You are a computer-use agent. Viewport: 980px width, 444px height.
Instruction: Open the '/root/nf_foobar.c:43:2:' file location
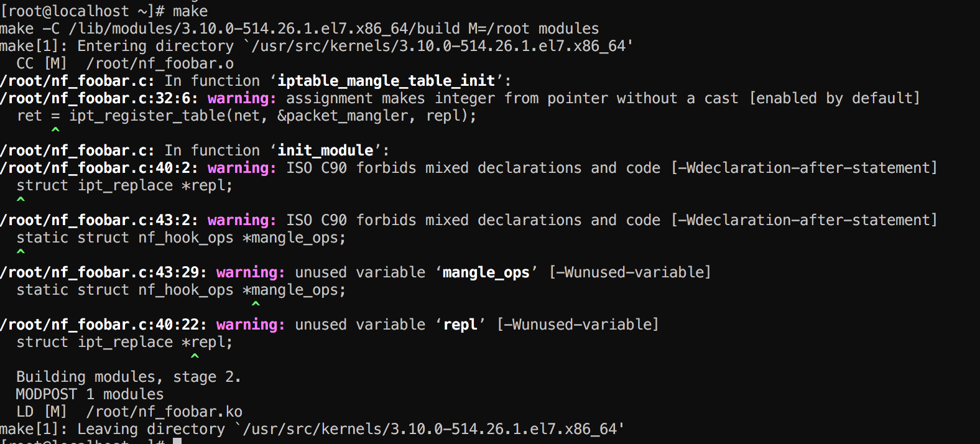click(99, 220)
